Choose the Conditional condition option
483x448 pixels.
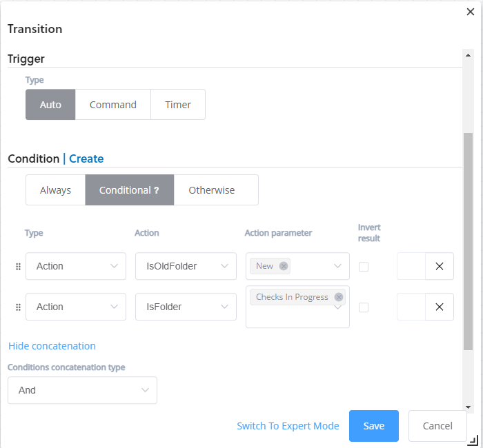130,190
